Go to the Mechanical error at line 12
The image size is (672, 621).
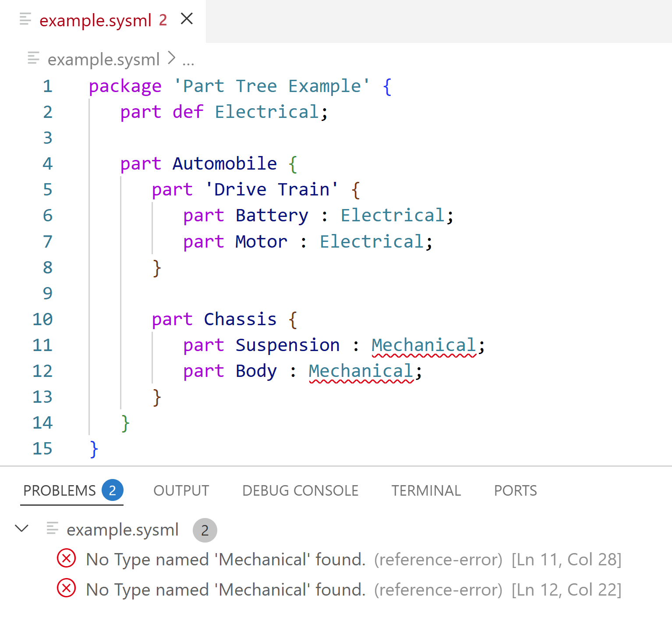point(226,590)
